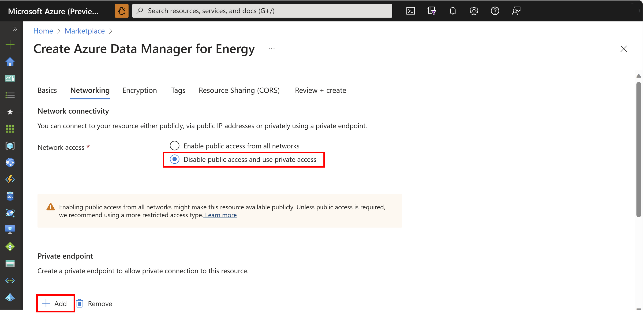Select SQL databases in the sidebar
This screenshot has width=644, height=315.
point(10,196)
